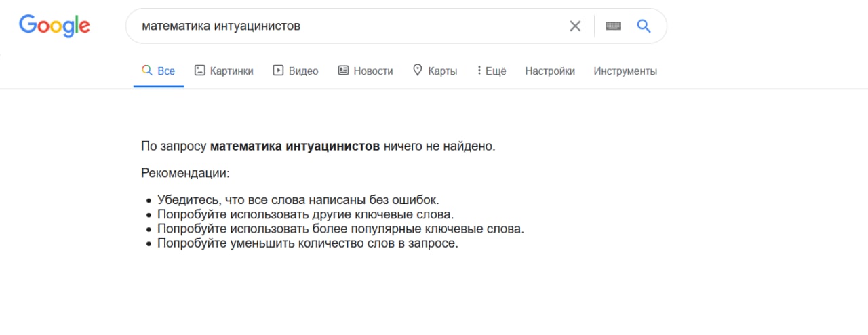Open the Новости tab label
Image resolution: width=868 pixels, height=335 pixels.
click(373, 71)
